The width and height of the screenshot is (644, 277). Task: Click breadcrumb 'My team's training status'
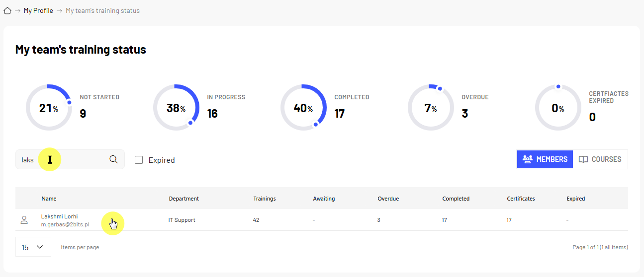click(x=102, y=10)
